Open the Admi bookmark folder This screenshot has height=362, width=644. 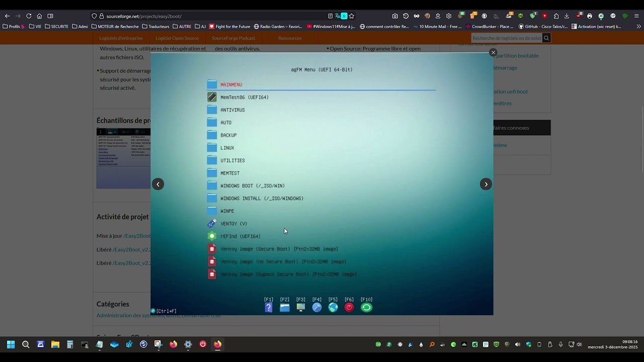tap(80, 27)
